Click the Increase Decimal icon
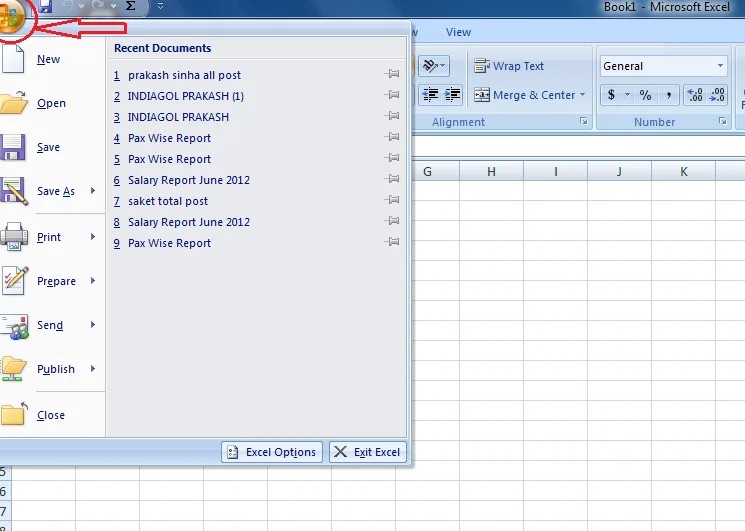 (x=695, y=95)
